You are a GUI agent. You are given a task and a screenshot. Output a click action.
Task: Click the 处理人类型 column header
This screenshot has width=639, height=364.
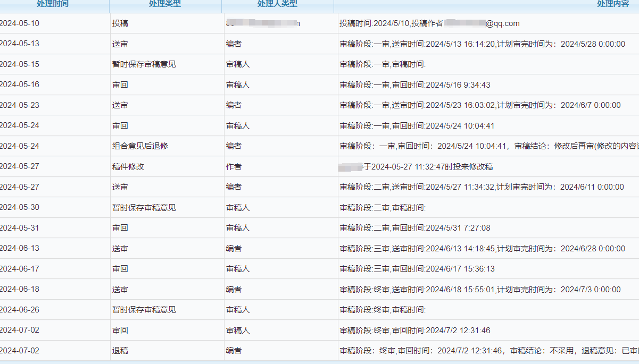(x=277, y=4)
